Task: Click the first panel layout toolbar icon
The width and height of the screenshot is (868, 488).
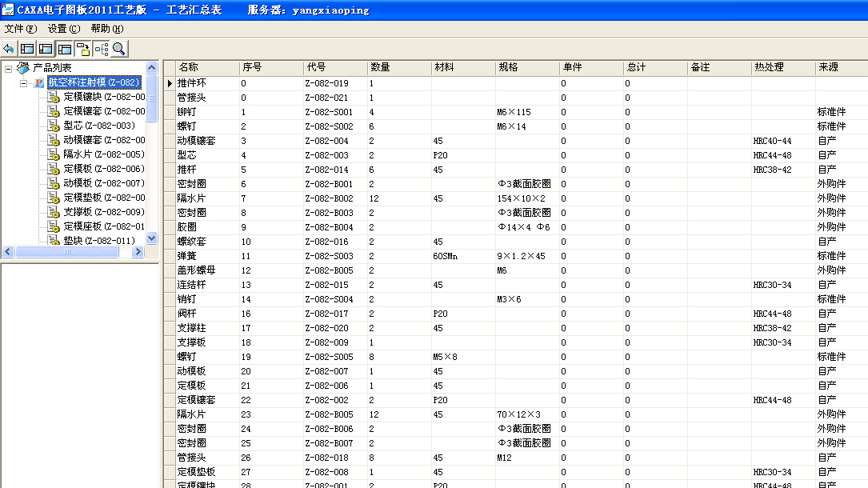Action: pos(27,49)
